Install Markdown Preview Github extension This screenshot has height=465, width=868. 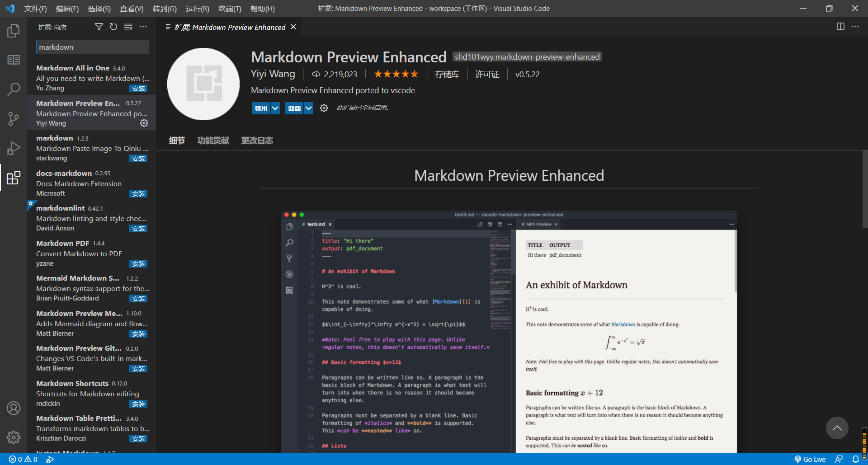coord(138,369)
